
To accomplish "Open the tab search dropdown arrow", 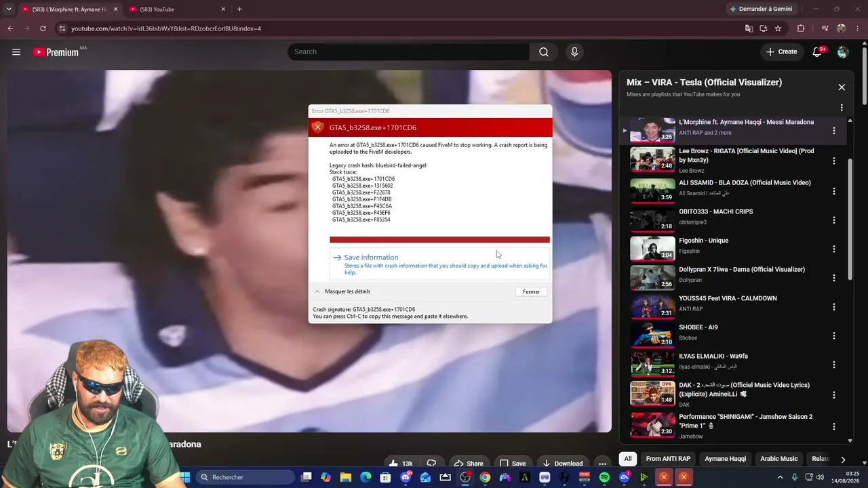I will pos(9,9).
